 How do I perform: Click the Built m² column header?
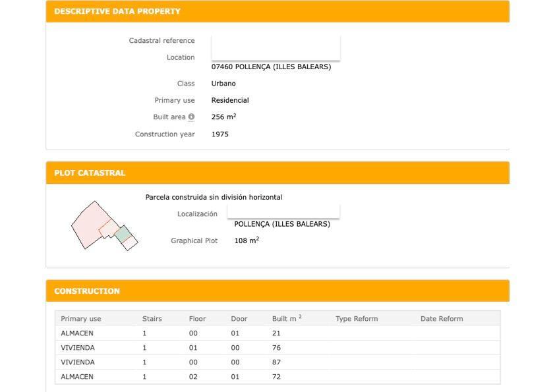pyautogui.click(x=286, y=319)
